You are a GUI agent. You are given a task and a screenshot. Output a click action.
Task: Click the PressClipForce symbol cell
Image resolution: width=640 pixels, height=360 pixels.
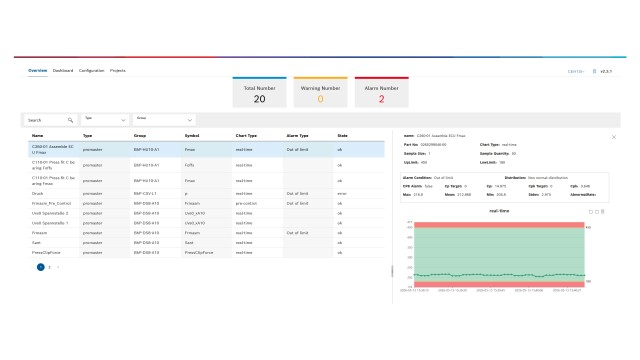point(199,253)
